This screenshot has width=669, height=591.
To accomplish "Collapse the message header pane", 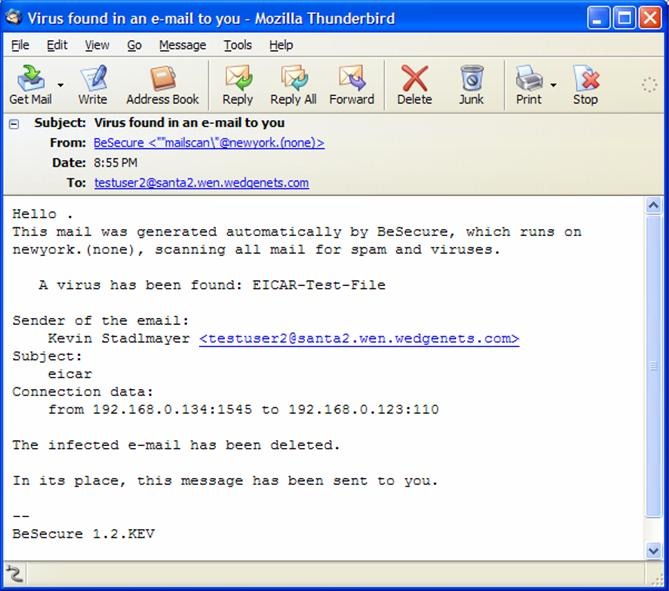I will pyautogui.click(x=14, y=124).
